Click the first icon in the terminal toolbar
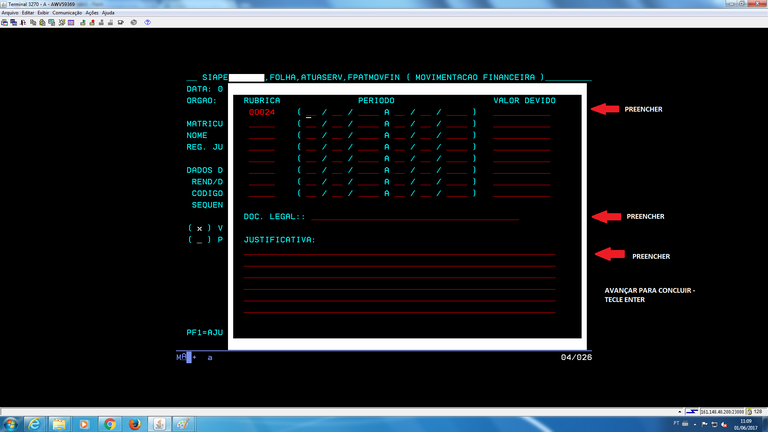The height and width of the screenshot is (432, 768). point(5,21)
